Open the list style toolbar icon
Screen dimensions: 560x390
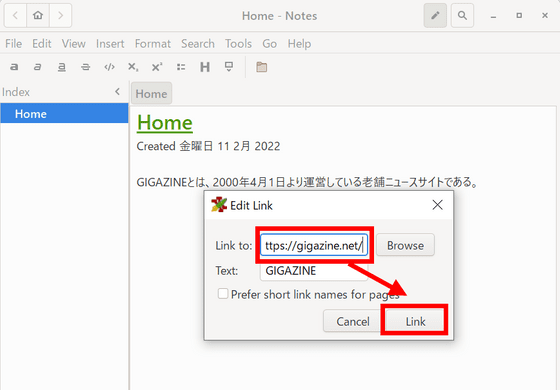(x=181, y=67)
